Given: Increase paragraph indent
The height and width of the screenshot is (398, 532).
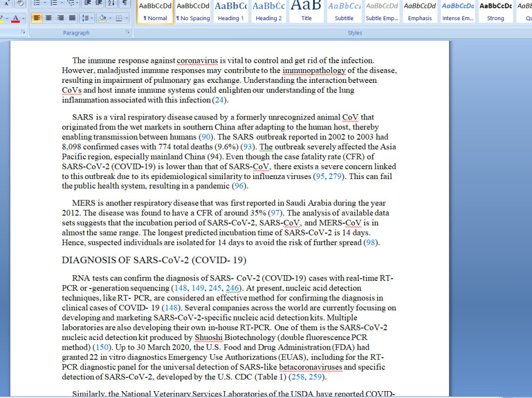Looking at the screenshot, I should [x=99, y=3].
